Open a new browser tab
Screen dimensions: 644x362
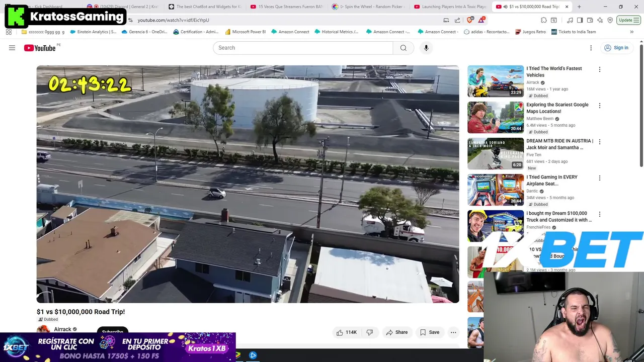pyautogui.click(x=579, y=7)
